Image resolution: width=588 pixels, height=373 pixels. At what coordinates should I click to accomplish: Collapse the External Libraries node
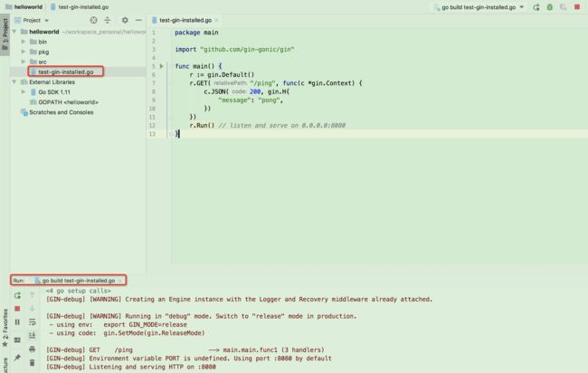(x=14, y=81)
